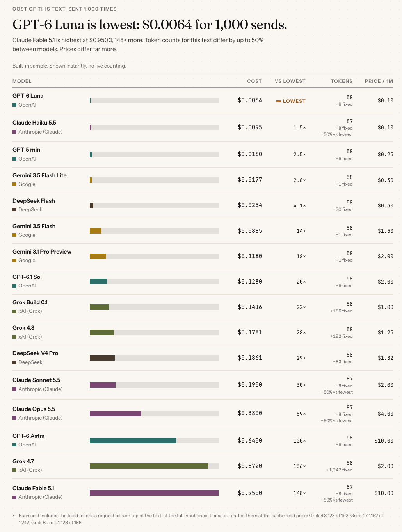Click the $0.0064 cost value
This screenshot has width=402, height=532.
[250, 100]
